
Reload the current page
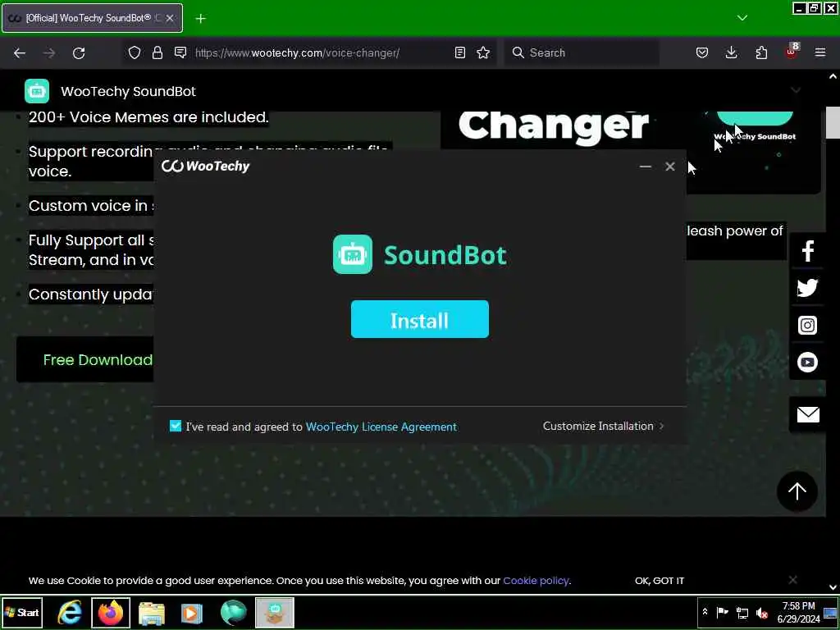[x=79, y=52]
